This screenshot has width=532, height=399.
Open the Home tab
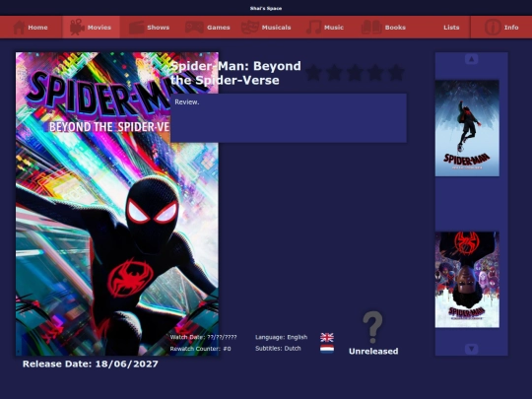point(32,28)
